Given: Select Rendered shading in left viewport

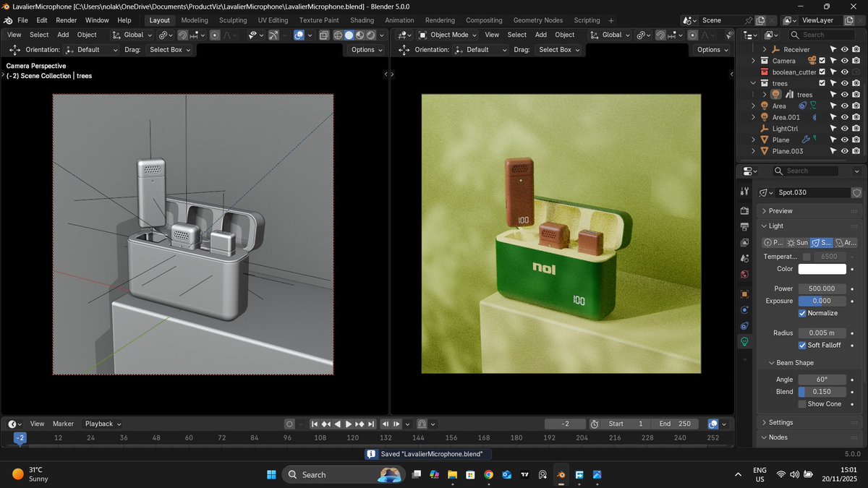Looking at the screenshot, I should (370, 35).
